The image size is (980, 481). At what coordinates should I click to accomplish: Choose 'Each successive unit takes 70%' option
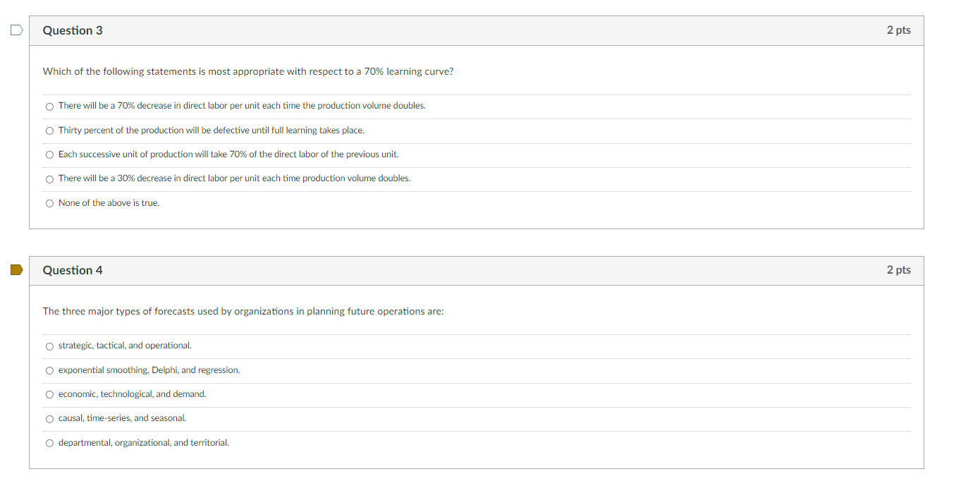(49, 154)
